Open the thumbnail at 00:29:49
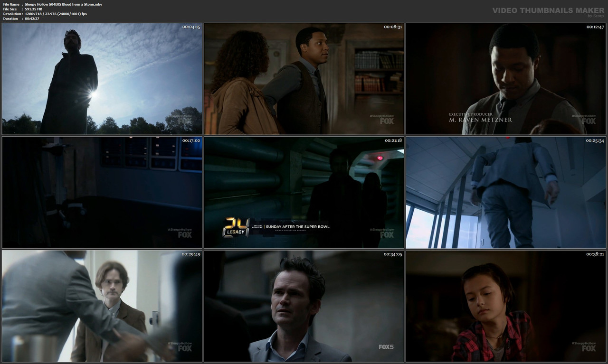Viewport: 608px width, 364px height. pos(102,306)
